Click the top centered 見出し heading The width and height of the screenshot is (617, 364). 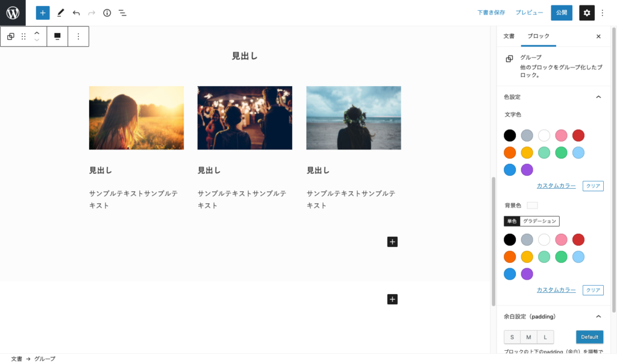point(245,56)
